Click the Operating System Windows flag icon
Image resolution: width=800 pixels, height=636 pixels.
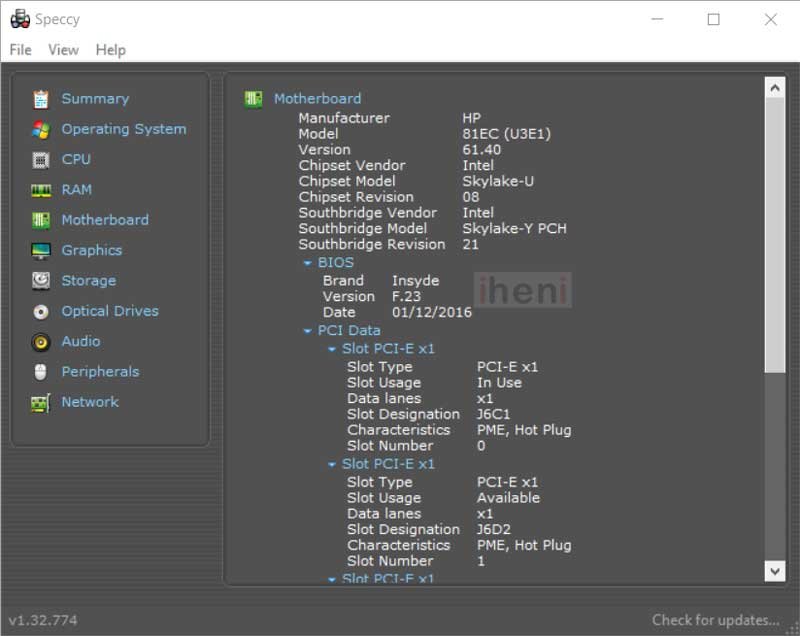41,130
